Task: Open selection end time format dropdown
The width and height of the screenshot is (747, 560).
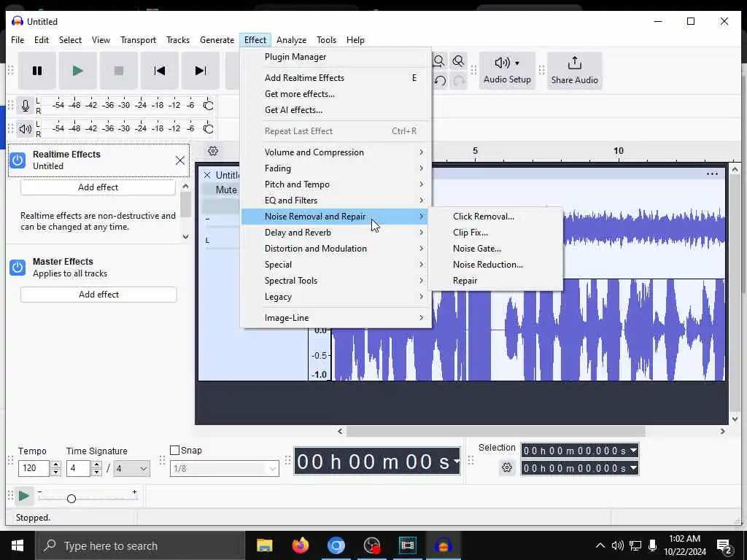Action: pyautogui.click(x=633, y=468)
